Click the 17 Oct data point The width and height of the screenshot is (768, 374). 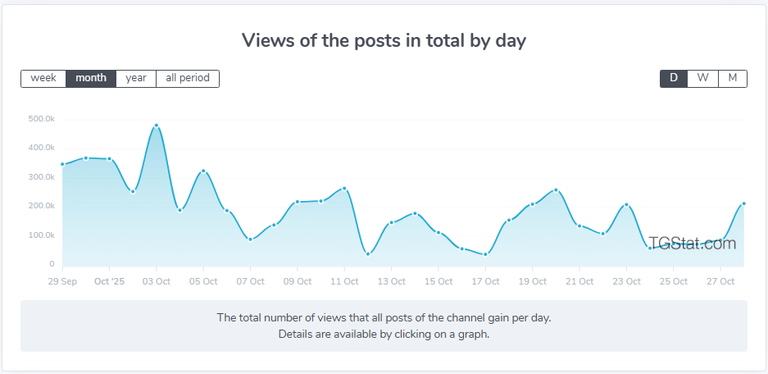(485, 255)
